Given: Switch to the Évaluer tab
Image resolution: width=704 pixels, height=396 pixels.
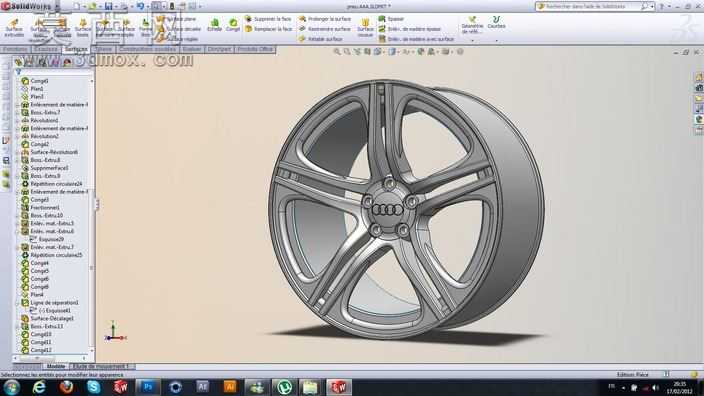Looking at the screenshot, I should click(x=192, y=49).
